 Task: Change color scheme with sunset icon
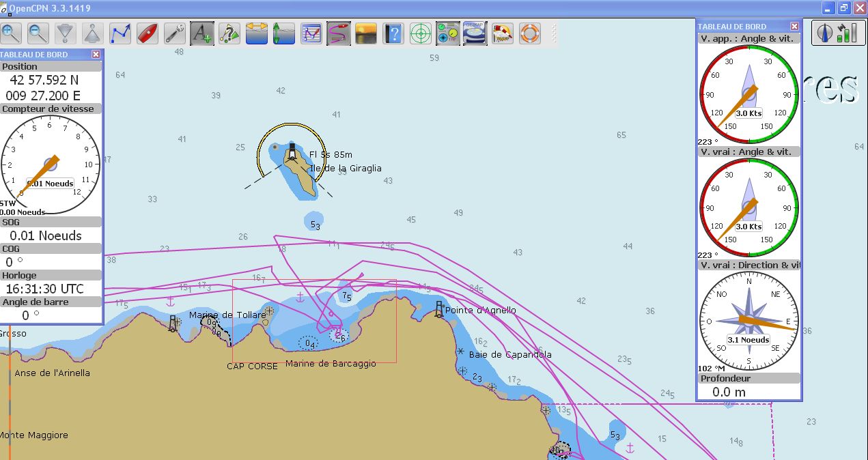(366, 33)
